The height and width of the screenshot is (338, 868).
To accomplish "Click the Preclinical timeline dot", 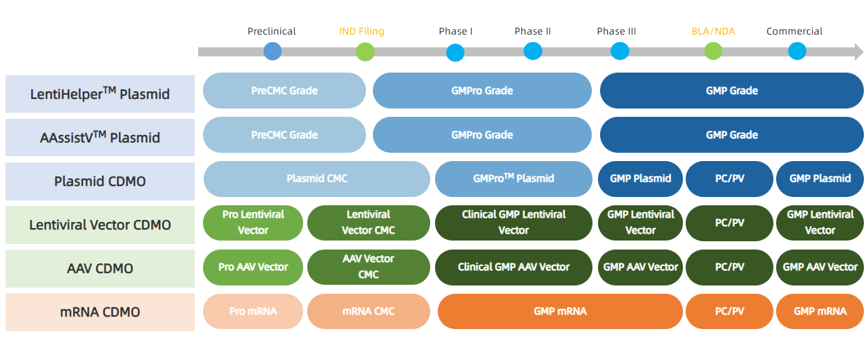I will 273,51.
